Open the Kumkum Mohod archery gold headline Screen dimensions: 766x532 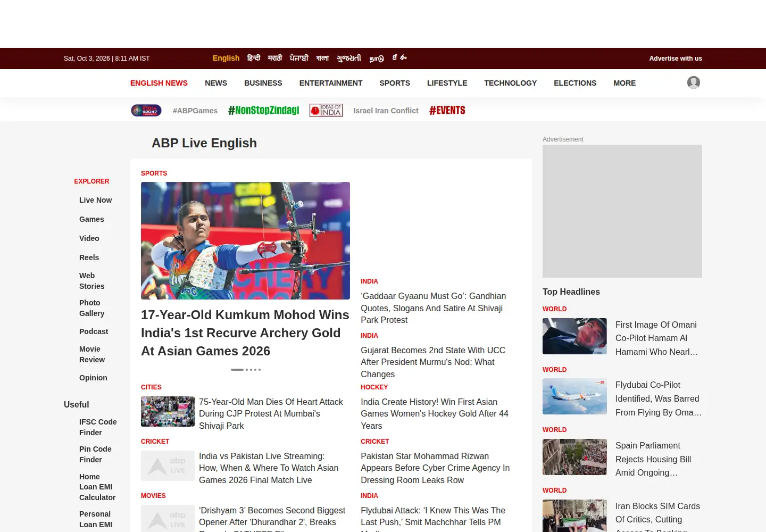point(245,332)
